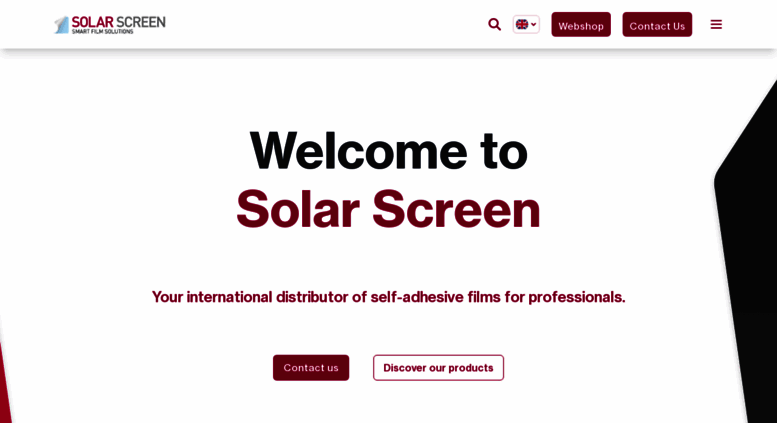The width and height of the screenshot is (777, 423).
Task: Click Discover our products button
Action: coord(439,368)
